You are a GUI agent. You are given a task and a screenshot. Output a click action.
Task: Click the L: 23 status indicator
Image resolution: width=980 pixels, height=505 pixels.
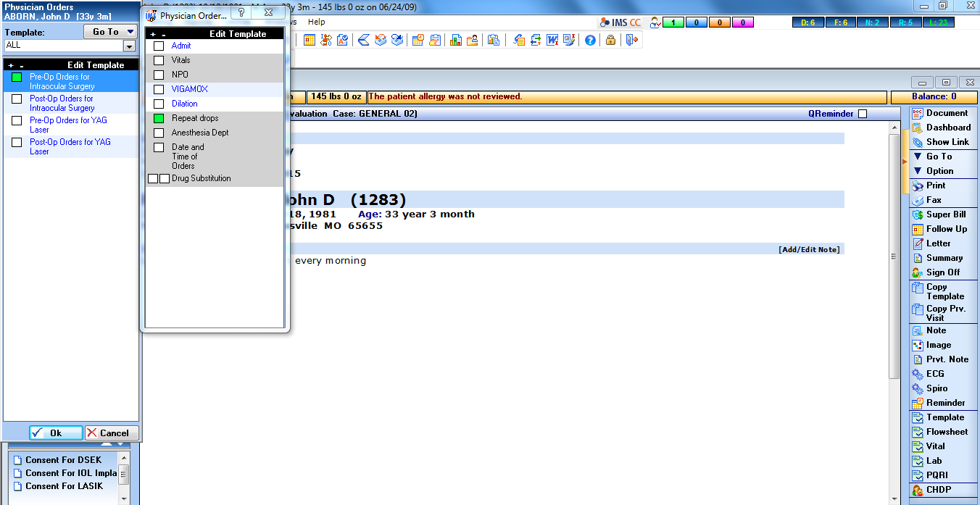[939, 22]
